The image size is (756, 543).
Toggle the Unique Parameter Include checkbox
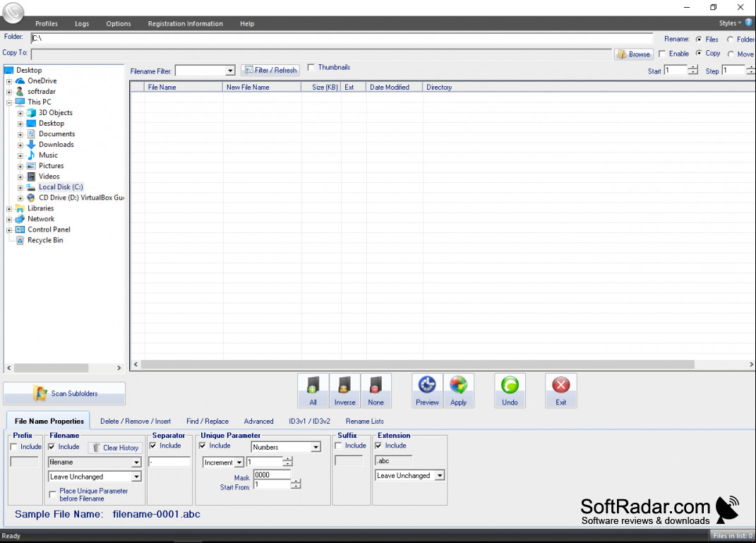pyautogui.click(x=203, y=446)
